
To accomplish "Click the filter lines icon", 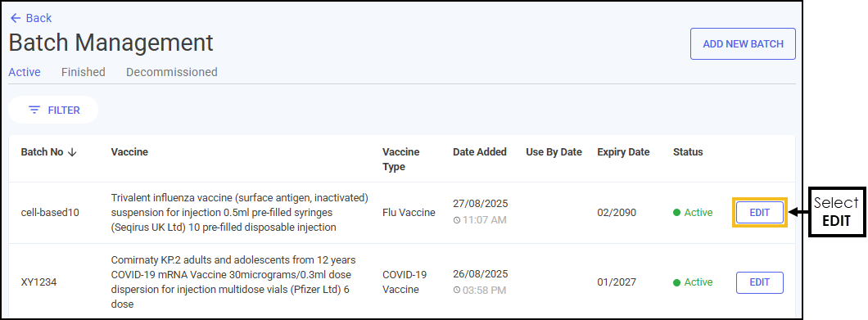I will (x=34, y=110).
